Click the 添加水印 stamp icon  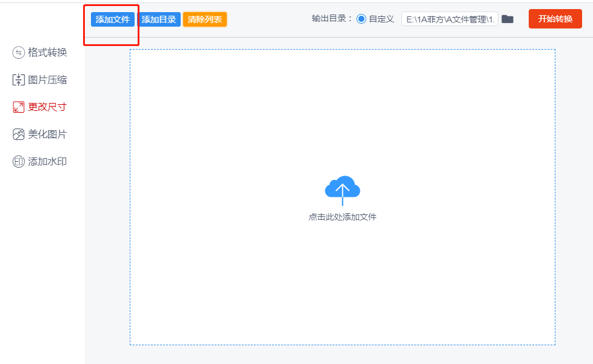tap(19, 162)
